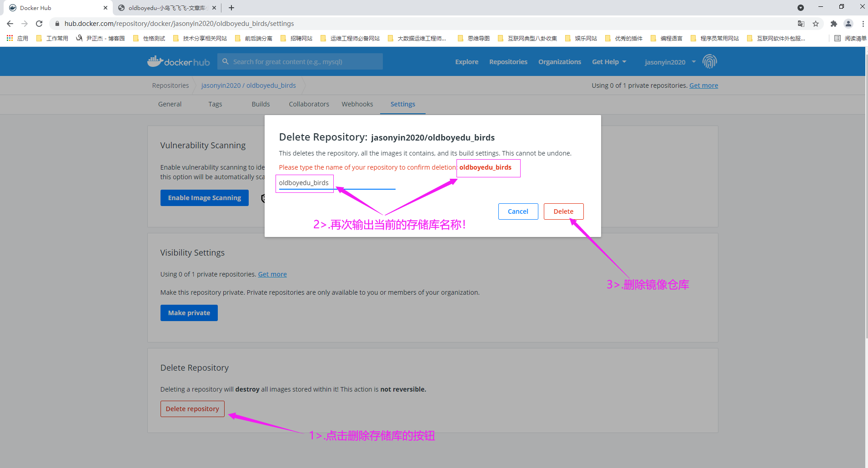Open the Repositories menu item

[x=508, y=62]
